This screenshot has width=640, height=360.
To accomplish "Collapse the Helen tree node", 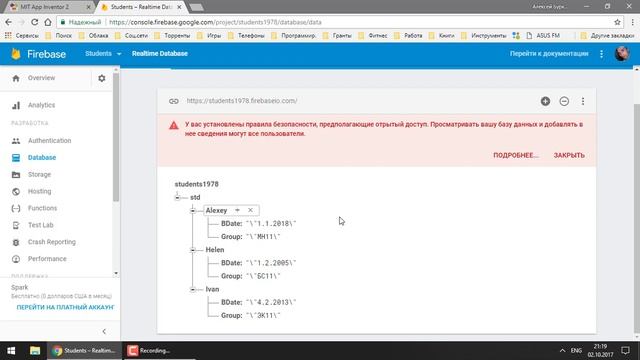I will pyautogui.click(x=193, y=250).
